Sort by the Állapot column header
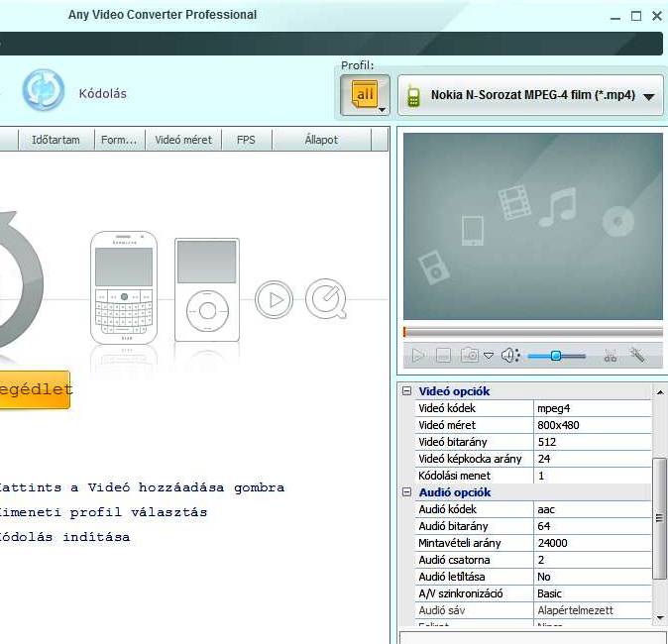This screenshot has width=668, height=644. click(x=321, y=140)
